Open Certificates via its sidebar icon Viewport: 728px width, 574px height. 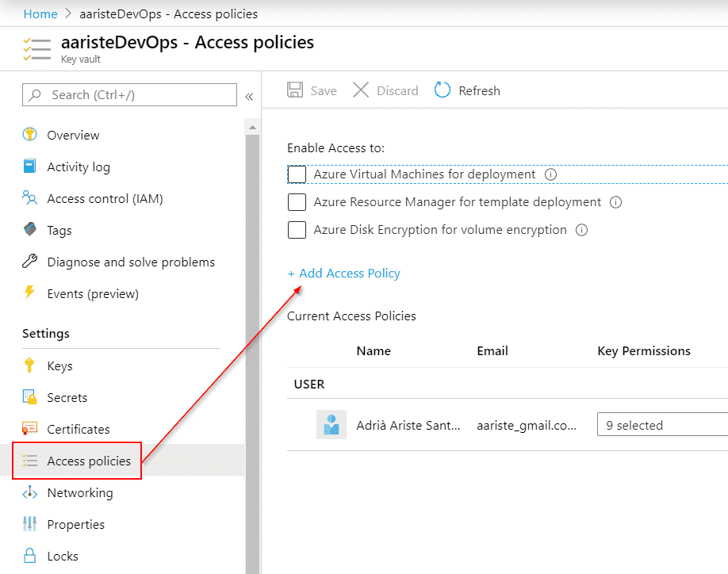[x=29, y=429]
